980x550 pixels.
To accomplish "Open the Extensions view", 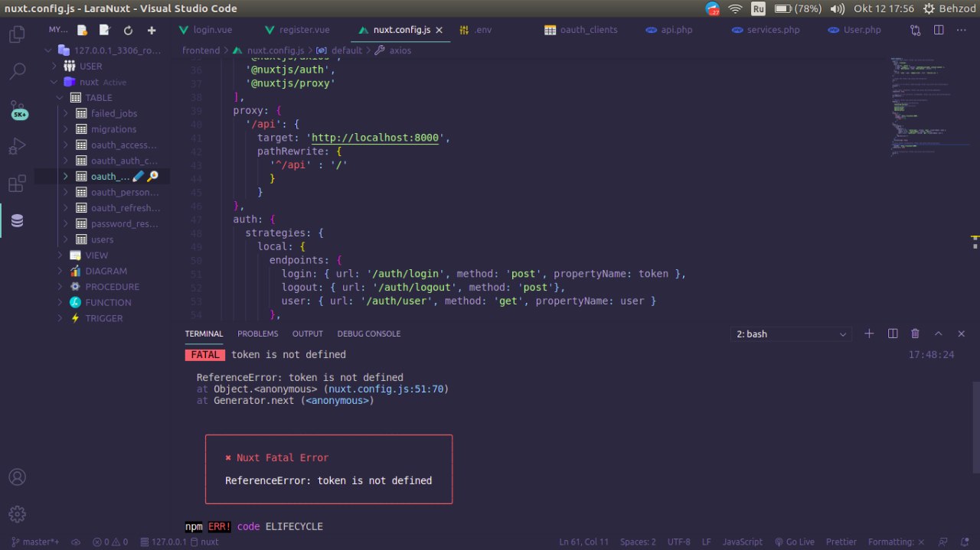I will (17, 184).
